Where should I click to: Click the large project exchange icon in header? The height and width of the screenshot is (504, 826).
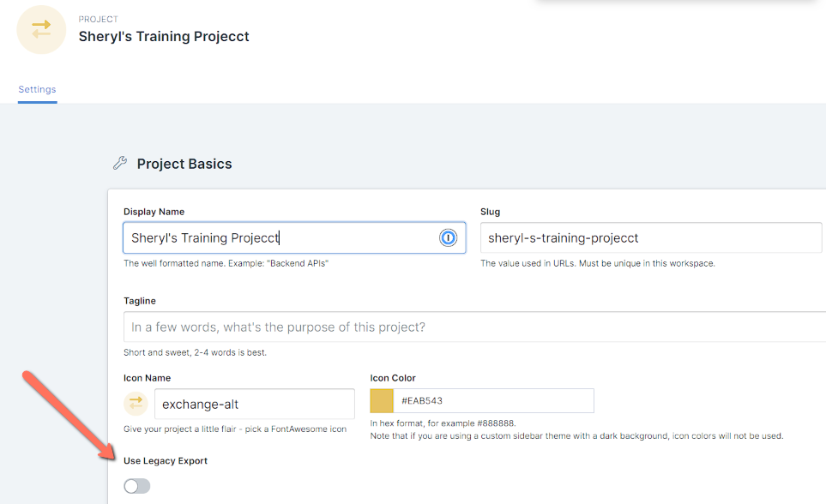[41, 29]
